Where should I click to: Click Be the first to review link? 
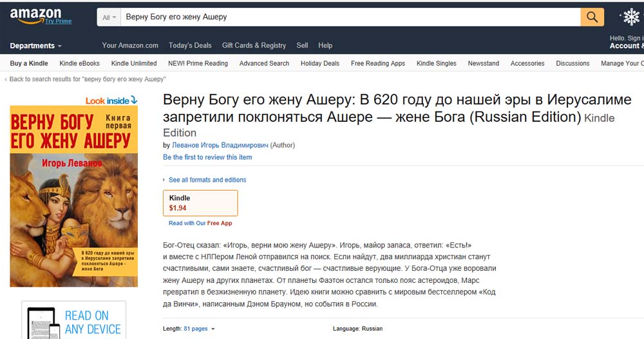[207, 157]
